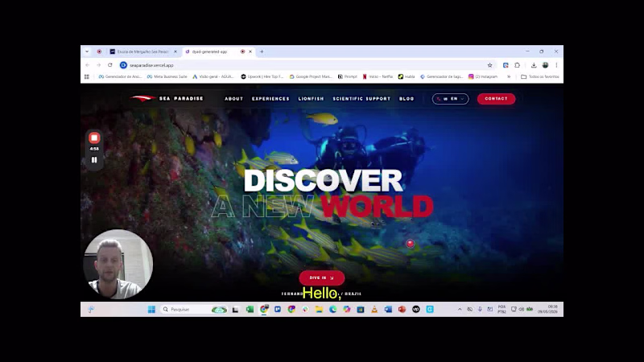The height and width of the screenshot is (362, 644).
Task: Open Word from the taskbar
Action: pos(388,310)
